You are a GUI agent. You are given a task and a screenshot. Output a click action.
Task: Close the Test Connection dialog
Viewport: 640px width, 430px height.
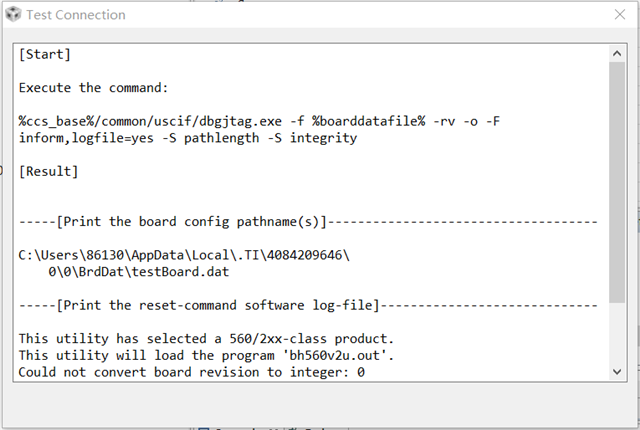point(616,15)
